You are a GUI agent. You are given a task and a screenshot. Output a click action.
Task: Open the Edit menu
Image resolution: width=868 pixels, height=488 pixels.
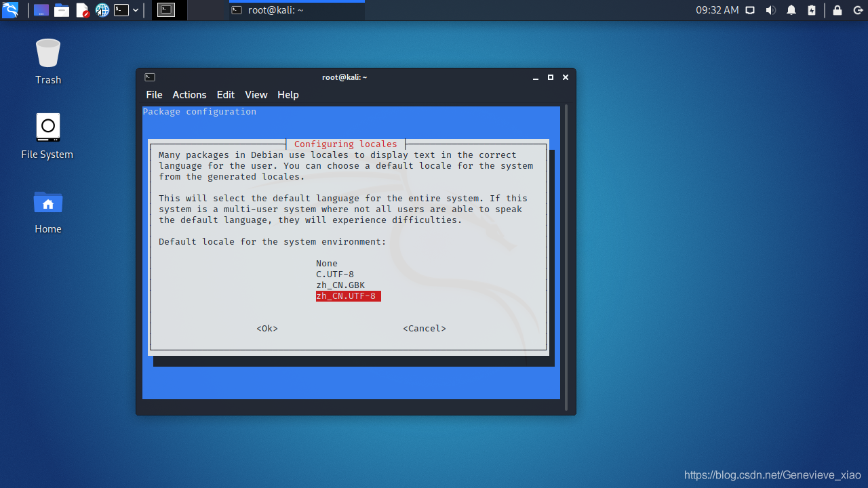[226, 95]
